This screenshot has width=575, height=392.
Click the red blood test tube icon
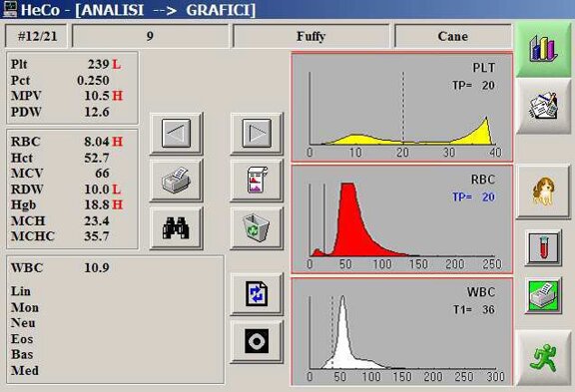(543, 247)
